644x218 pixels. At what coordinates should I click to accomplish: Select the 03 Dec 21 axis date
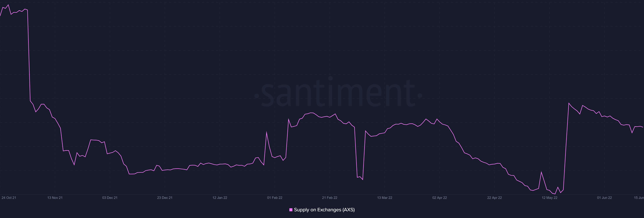[x=110, y=198]
